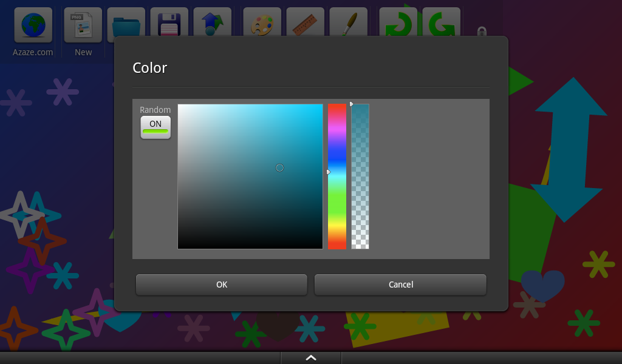Click the color selection circle indicator
622x364 pixels.
[279, 167]
